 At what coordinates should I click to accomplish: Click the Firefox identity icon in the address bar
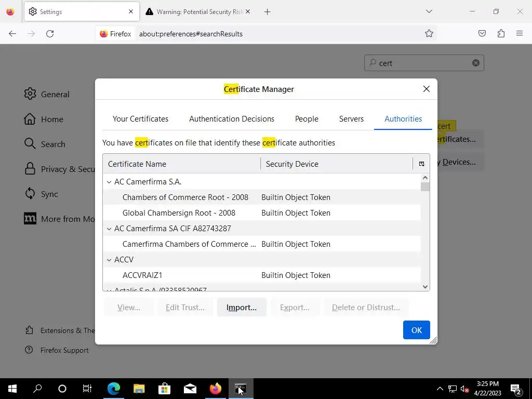click(115, 34)
